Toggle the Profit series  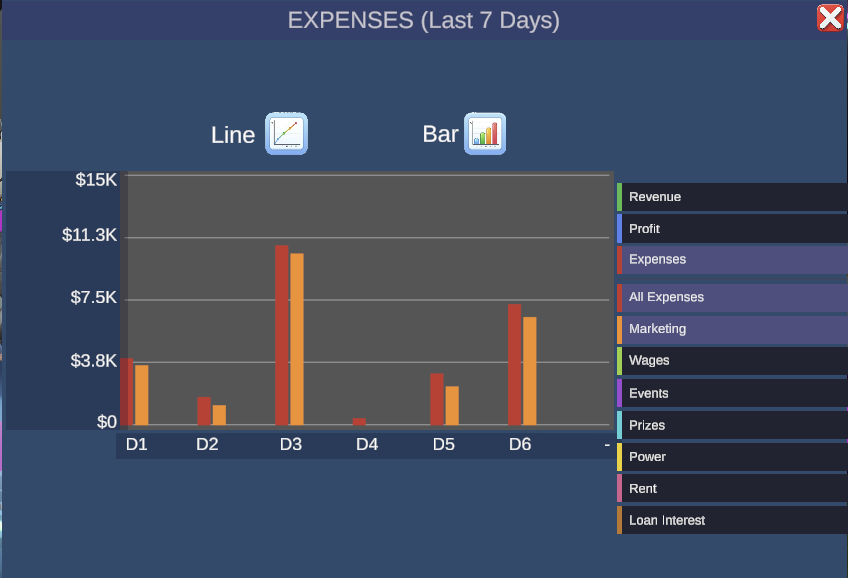click(732, 229)
